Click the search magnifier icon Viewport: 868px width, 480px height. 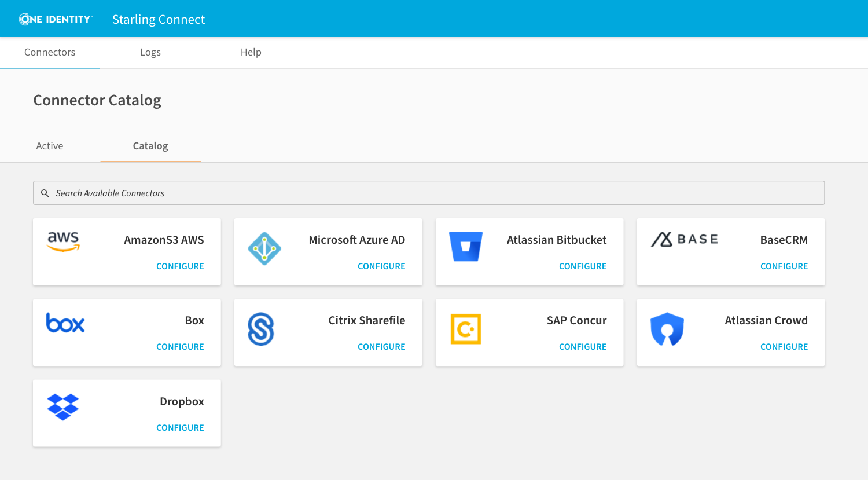point(45,193)
